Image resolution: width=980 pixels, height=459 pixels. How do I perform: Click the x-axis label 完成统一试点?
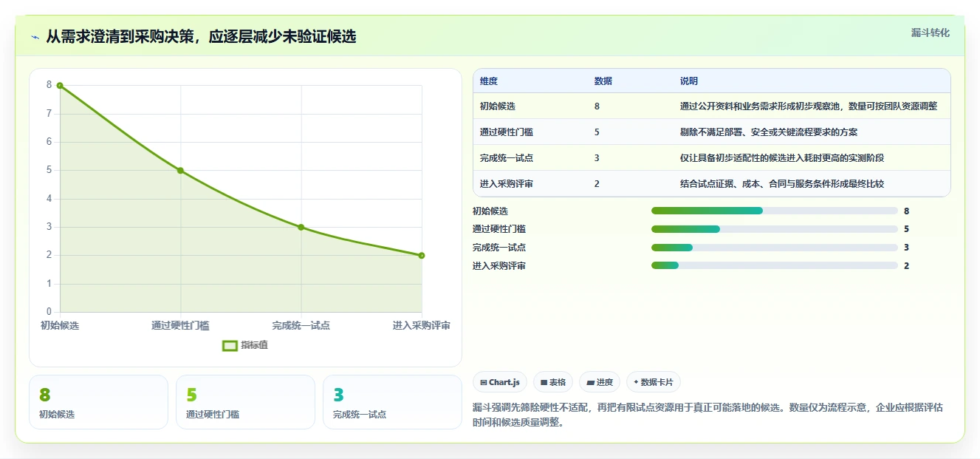(301, 326)
